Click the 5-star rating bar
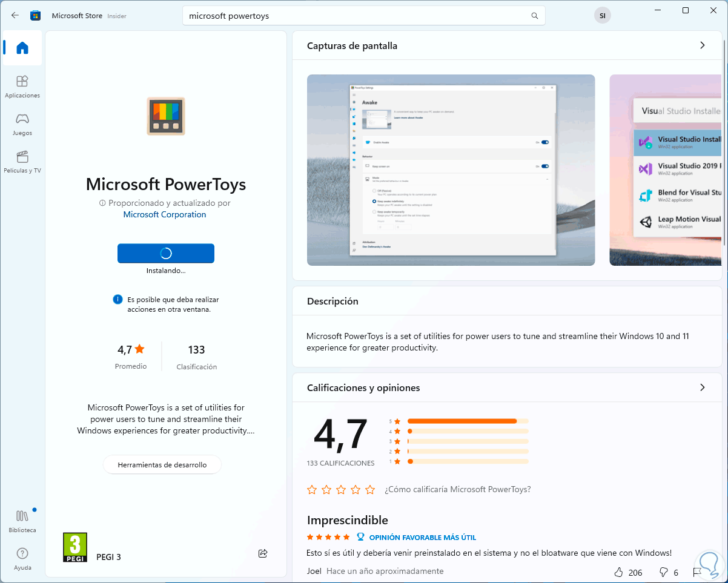 468,421
